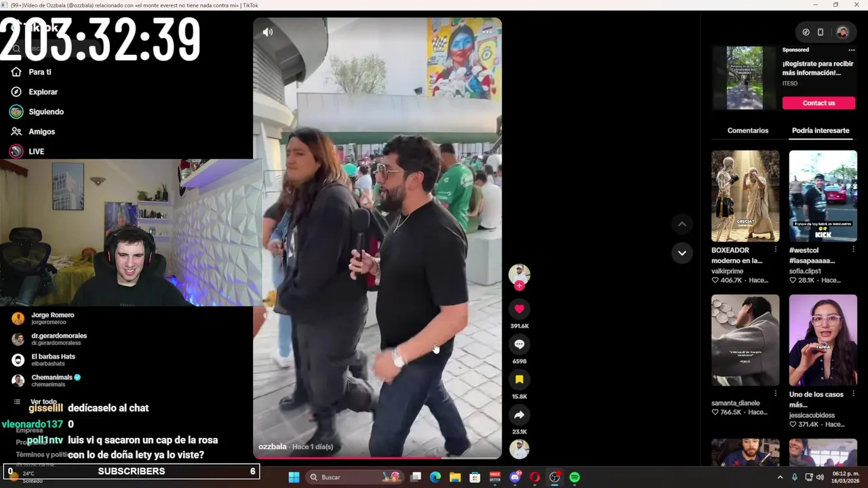Screen dimensions: 868x488
Task: Visit the sofia.clips1 creator link
Action: coord(805,271)
